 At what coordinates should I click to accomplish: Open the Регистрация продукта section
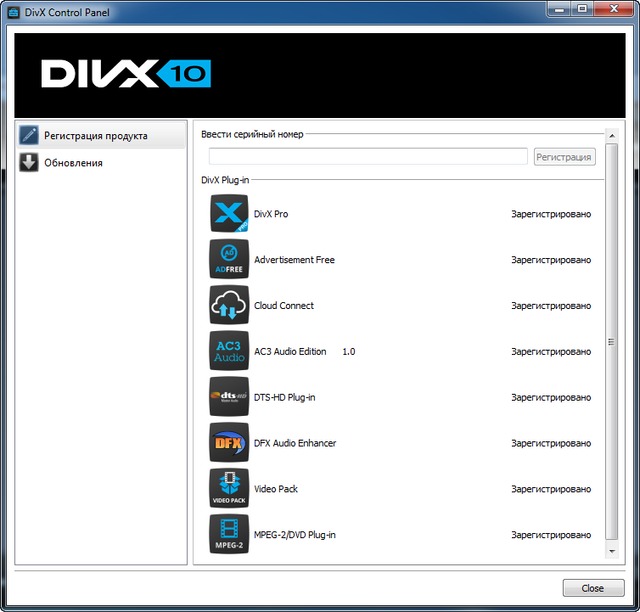[x=101, y=136]
